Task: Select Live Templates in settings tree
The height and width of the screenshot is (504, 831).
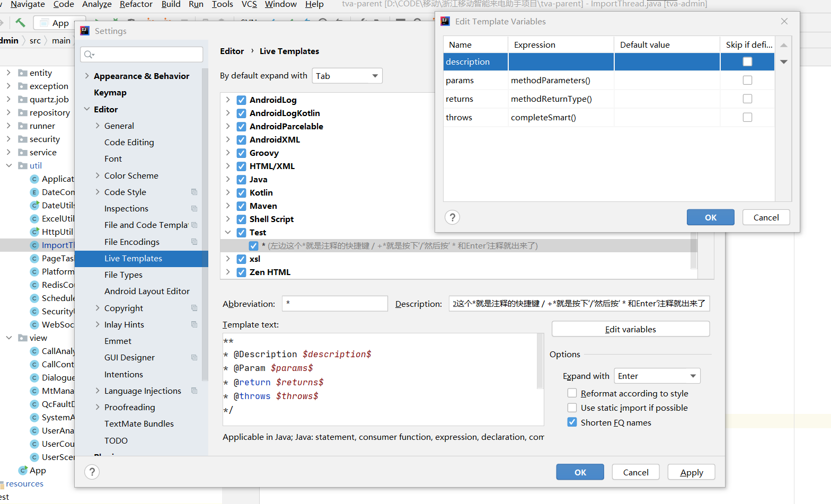Action: pyautogui.click(x=142, y=259)
